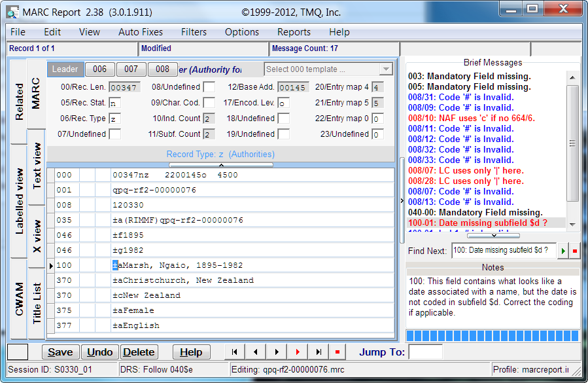Go to the previous record arrow
The height and width of the screenshot is (383, 588).
[256, 352]
